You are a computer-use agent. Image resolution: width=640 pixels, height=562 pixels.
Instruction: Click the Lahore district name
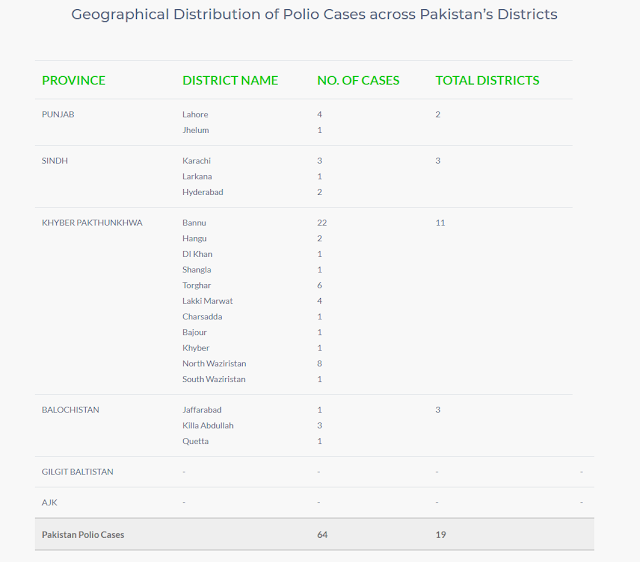click(x=196, y=114)
